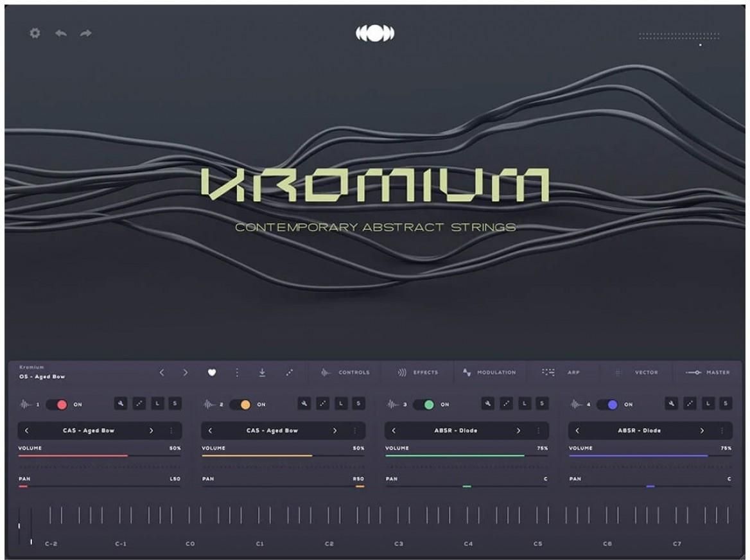Open layer 1 wrench settings
This screenshot has height=560, width=750.
pos(121,403)
